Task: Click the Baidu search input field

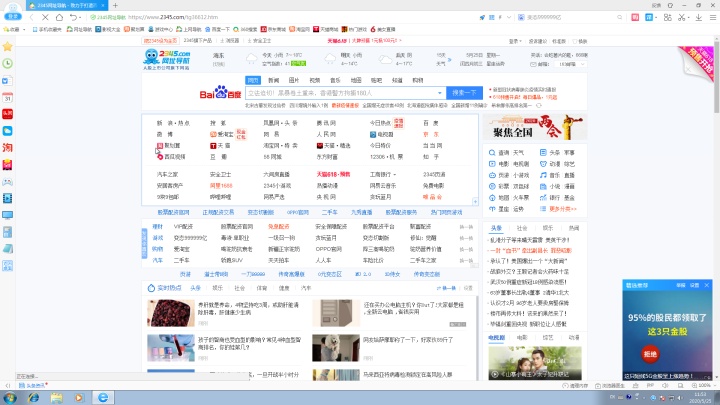Action: tap(341, 93)
